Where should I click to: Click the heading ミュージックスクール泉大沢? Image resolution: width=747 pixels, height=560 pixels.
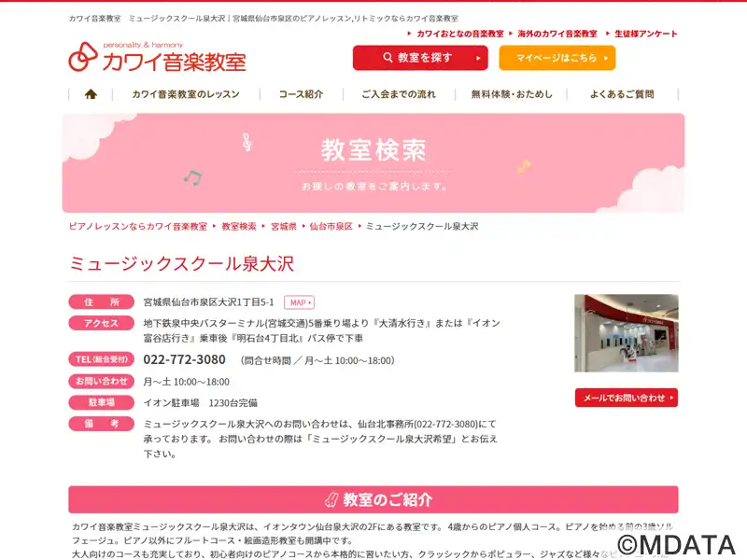point(181,263)
